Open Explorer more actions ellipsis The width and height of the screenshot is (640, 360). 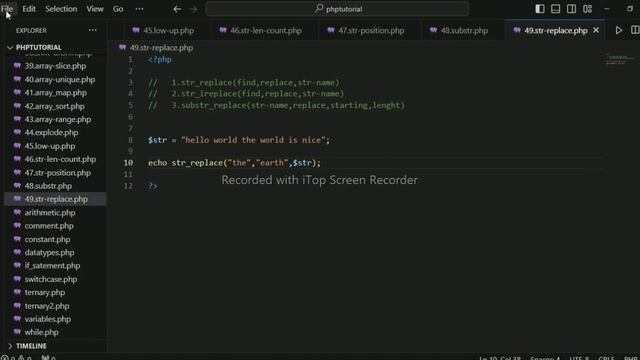(93, 30)
